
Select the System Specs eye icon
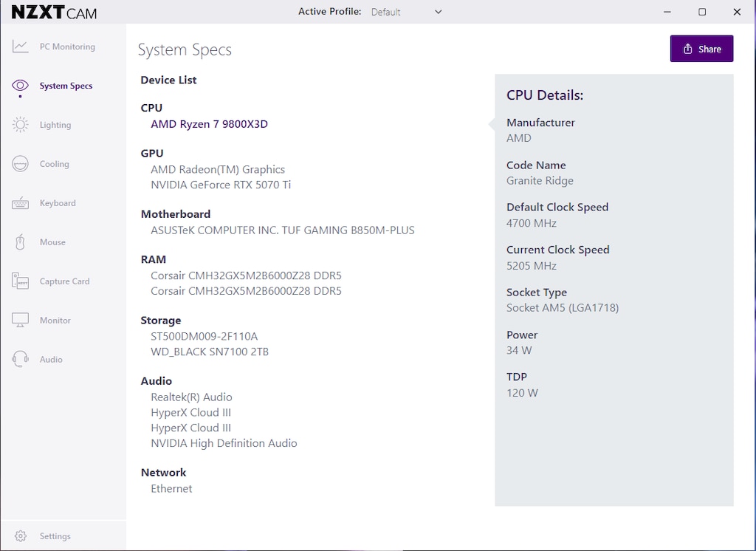click(x=20, y=86)
